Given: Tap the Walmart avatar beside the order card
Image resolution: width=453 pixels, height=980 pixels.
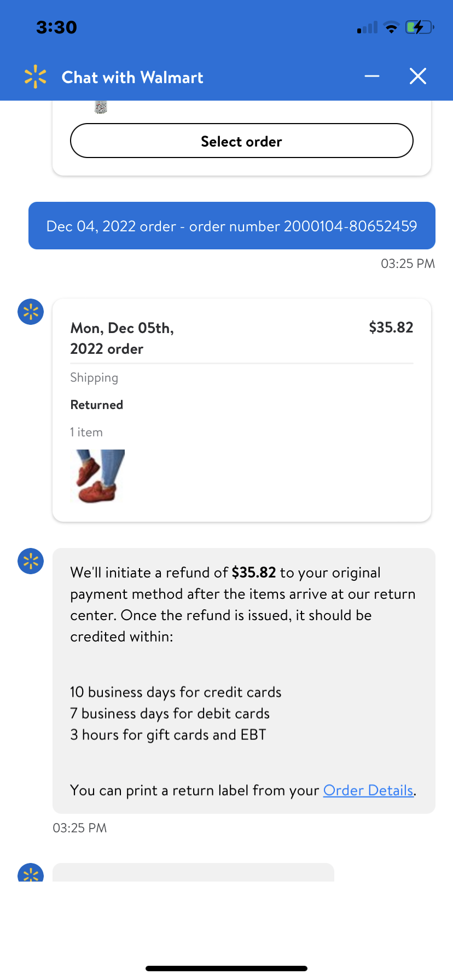Looking at the screenshot, I should tap(31, 312).
